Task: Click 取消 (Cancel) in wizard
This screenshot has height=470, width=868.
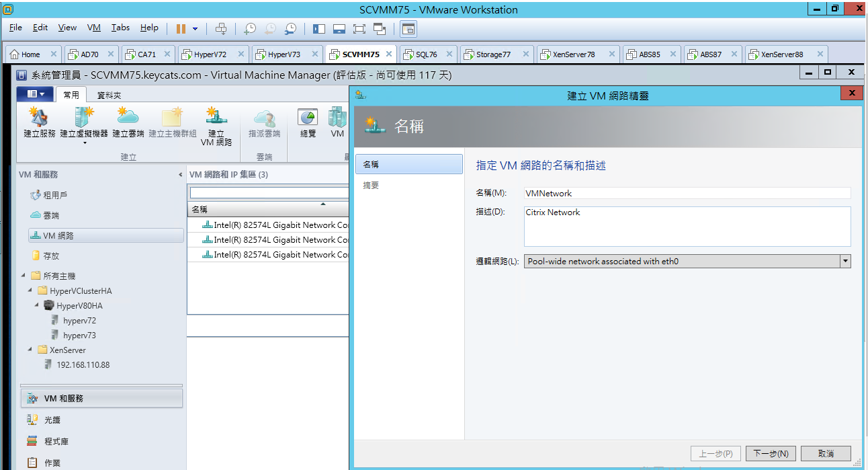Action: 826,453
